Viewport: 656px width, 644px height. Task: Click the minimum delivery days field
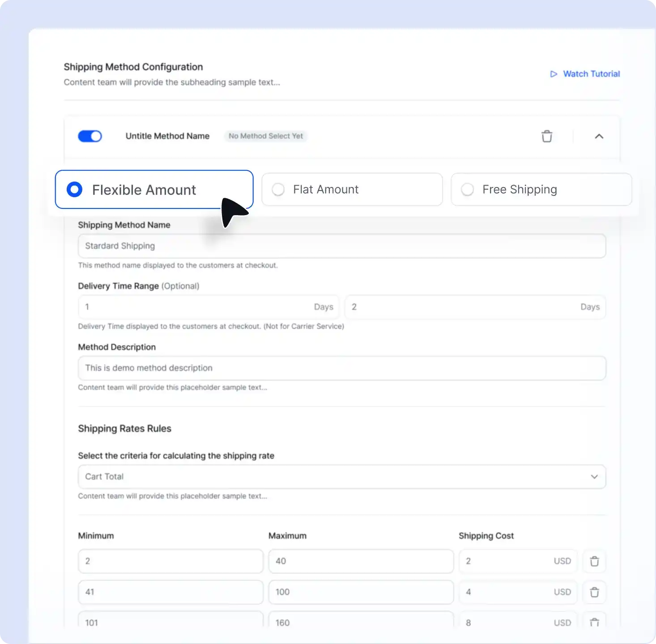[x=197, y=307]
